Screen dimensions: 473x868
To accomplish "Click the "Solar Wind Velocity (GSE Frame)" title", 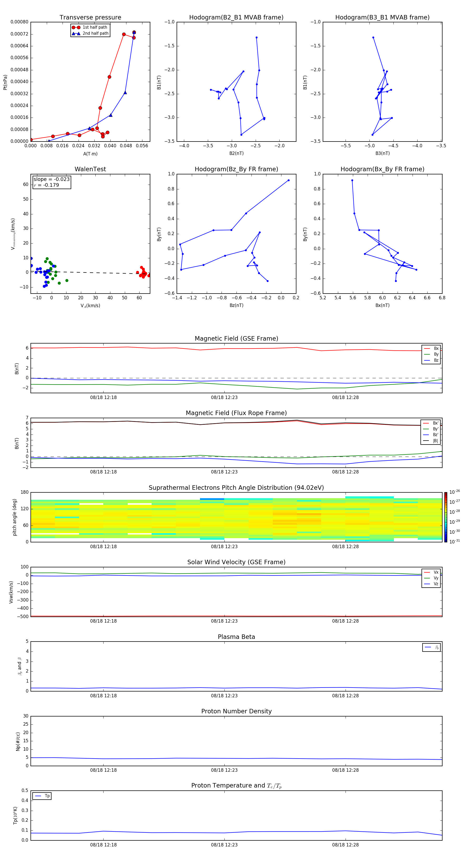I will click(x=236, y=562).
